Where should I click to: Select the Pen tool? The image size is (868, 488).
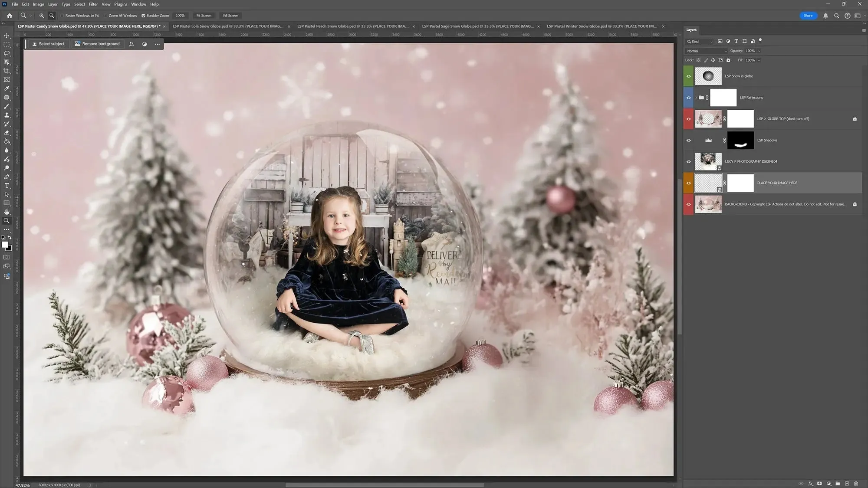tap(7, 177)
